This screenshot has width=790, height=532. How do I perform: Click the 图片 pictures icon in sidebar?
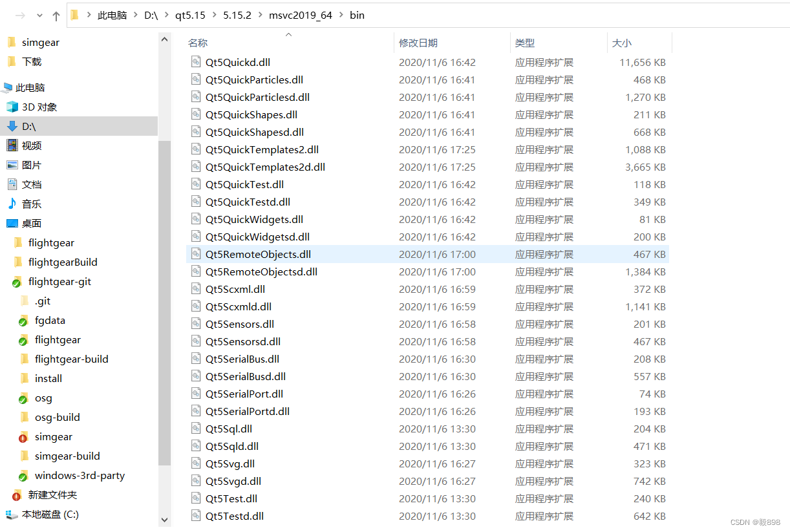(12, 165)
